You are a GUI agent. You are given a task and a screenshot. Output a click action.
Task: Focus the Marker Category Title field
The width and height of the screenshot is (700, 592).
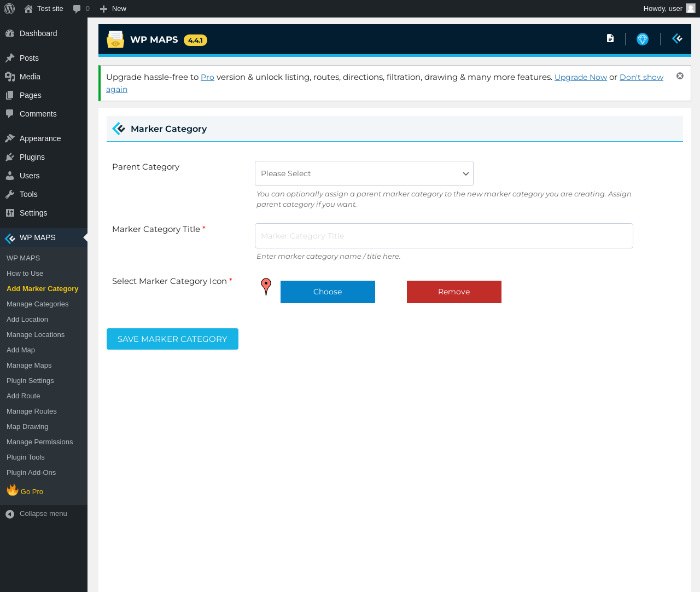pos(444,236)
